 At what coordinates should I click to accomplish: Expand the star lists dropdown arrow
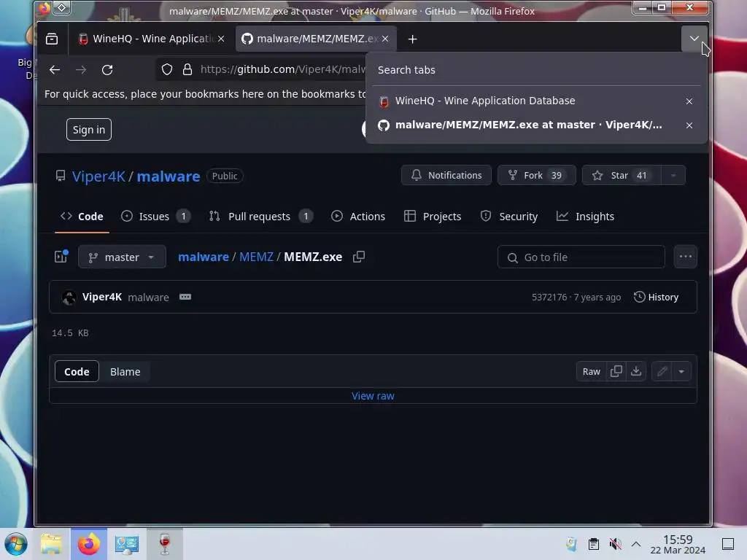click(x=673, y=175)
